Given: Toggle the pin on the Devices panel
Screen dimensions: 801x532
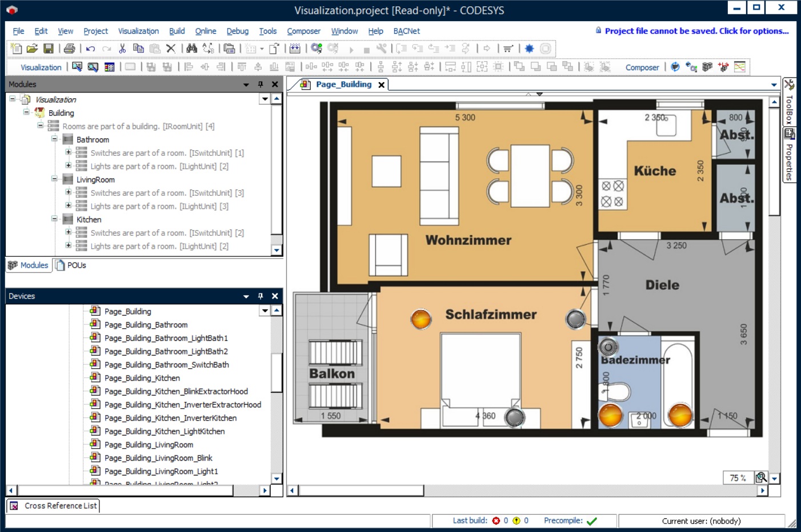Looking at the screenshot, I should (261, 296).
